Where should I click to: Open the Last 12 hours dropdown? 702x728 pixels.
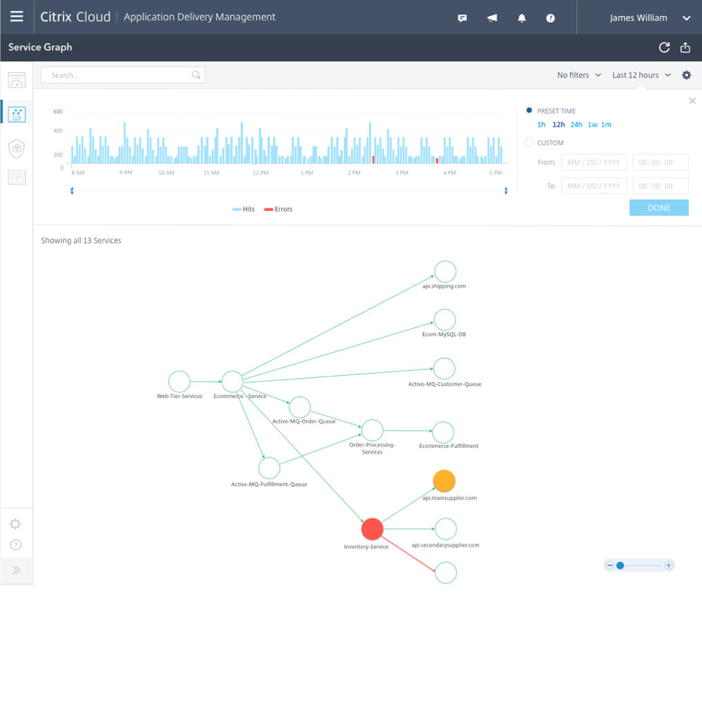tap(641, 75)
